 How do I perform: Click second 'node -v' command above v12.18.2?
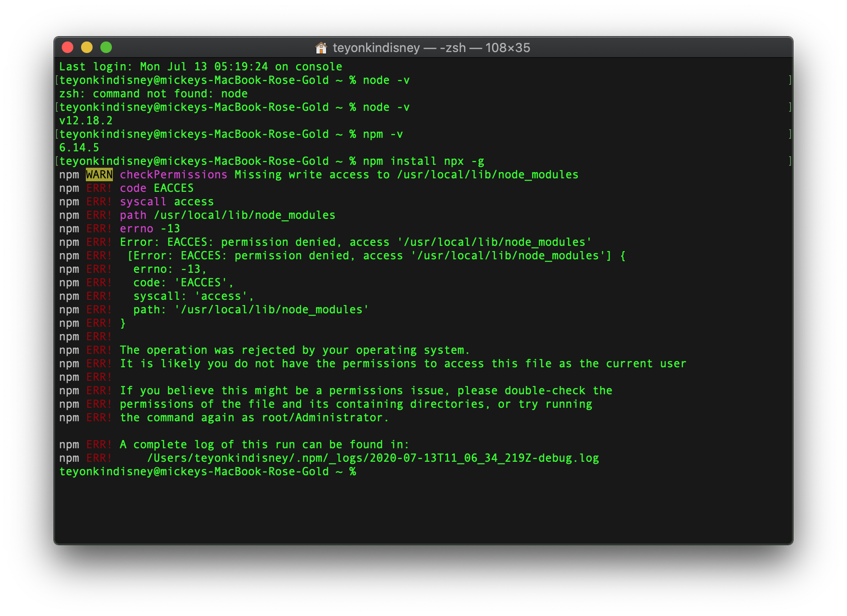click(386, 107)
